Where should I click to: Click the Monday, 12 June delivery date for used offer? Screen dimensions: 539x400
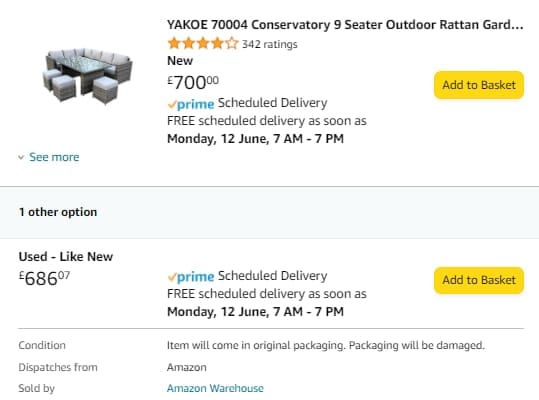(255, 312)
